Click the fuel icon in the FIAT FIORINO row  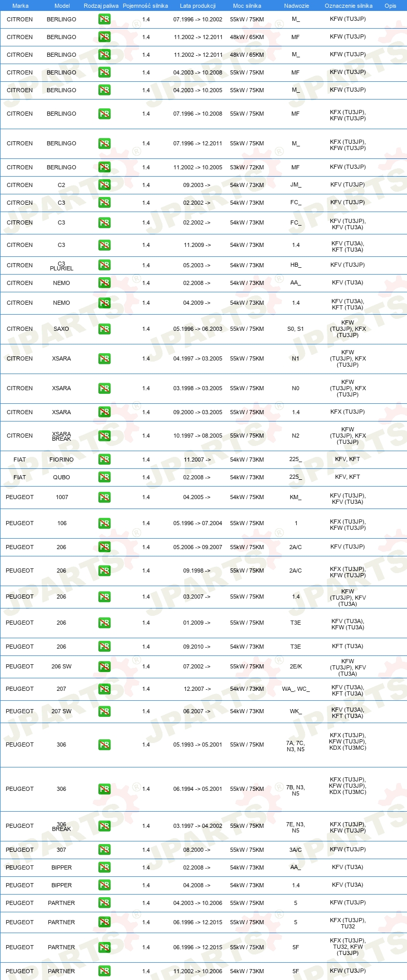click(104, 460)
